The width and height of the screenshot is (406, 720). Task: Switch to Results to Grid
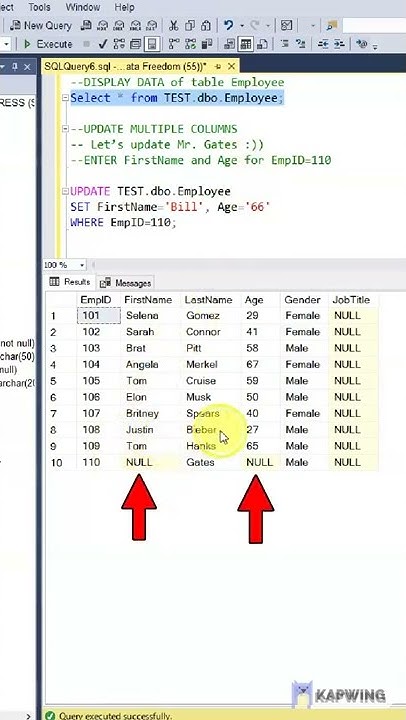(x=245, y=45)
